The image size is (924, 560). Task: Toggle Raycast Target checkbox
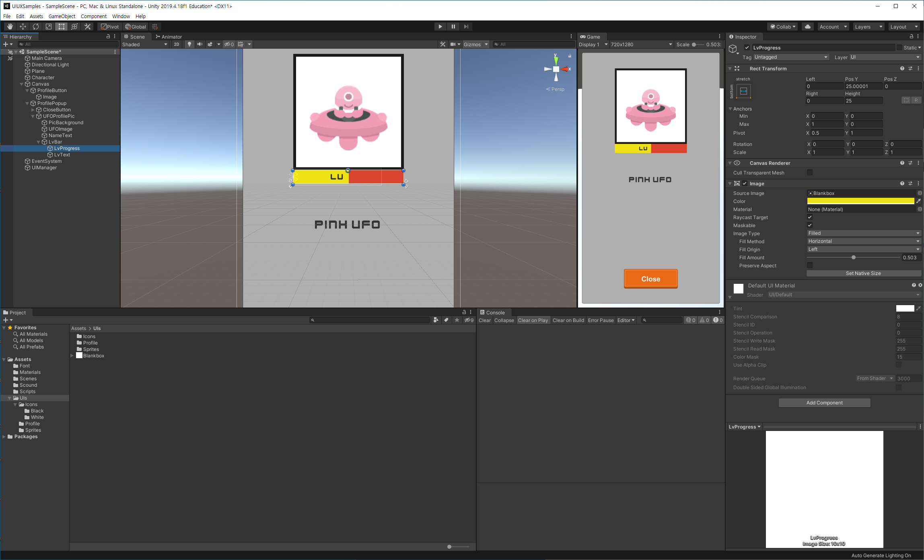point(810,217)
